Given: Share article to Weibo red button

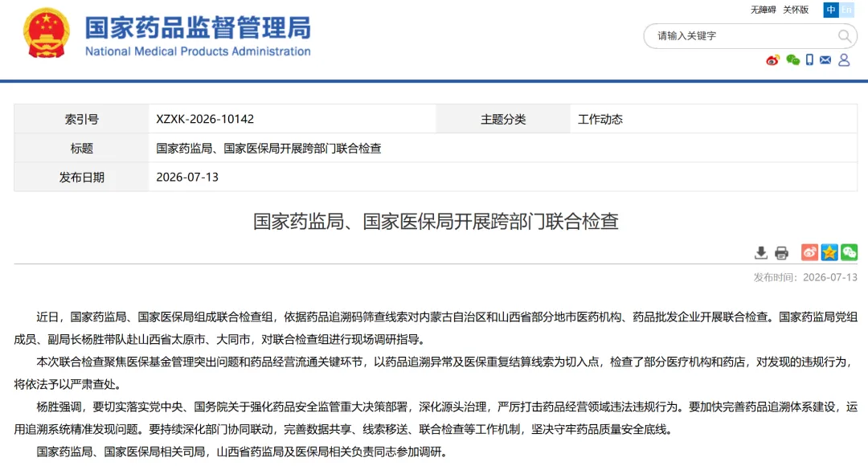Looking at the screenshot, I should [809, 252].
